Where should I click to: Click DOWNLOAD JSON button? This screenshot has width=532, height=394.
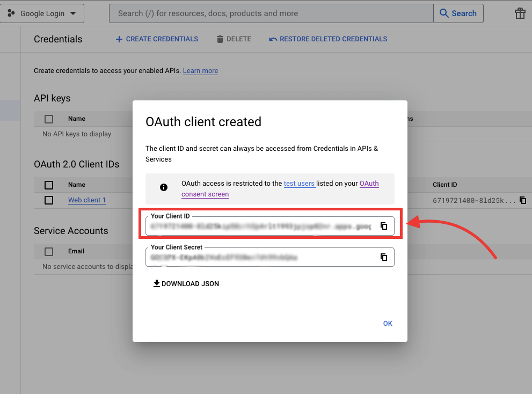(x=186, y=284)
